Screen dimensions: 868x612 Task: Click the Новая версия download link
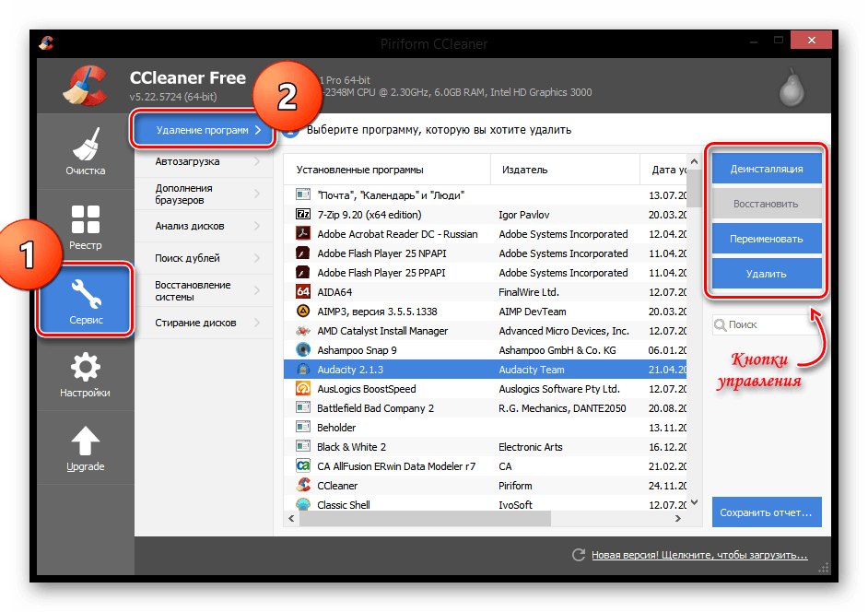[x=698, y=556]
